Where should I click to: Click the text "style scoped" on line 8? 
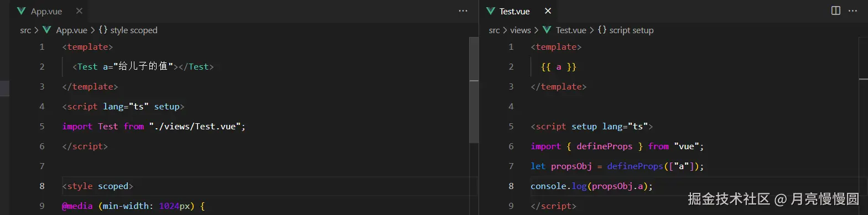tap(97, 186)
